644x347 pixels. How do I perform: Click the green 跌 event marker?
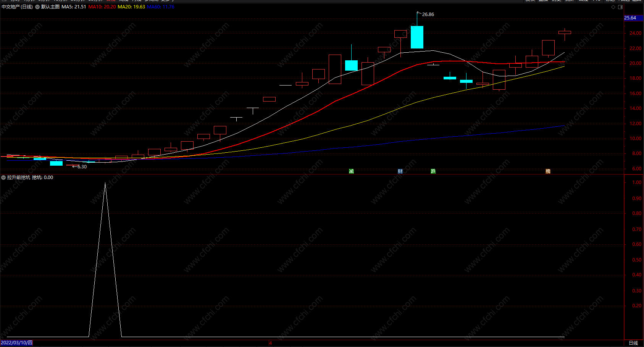point(433,171)
